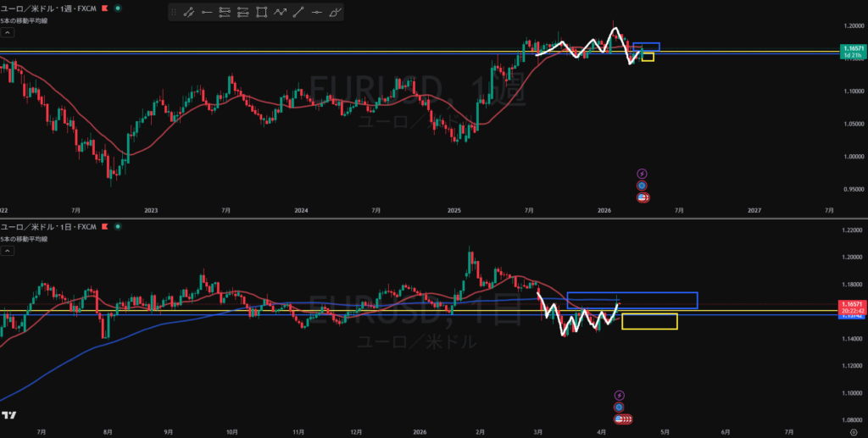Select the 5本の移動平均線 indicator on weekly chart
Image resolution: width=868 pixels, height=438 pixels.
click(x=24, y=19)
